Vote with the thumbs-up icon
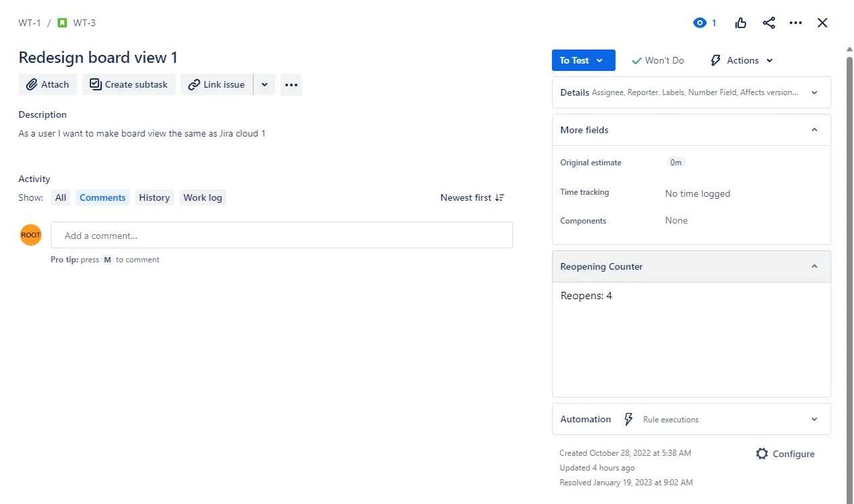The width and height of the screenshot is (854, 504). [x=741, y=23]
